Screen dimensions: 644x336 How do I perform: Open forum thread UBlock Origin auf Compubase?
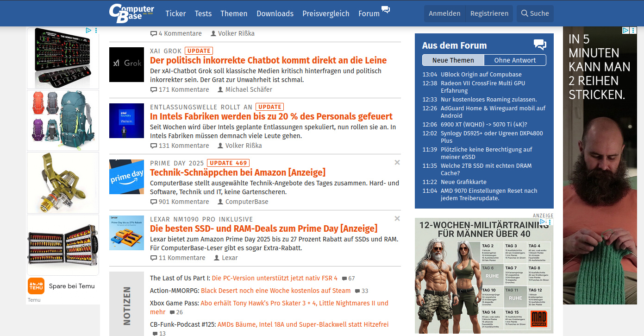point(481,75)
